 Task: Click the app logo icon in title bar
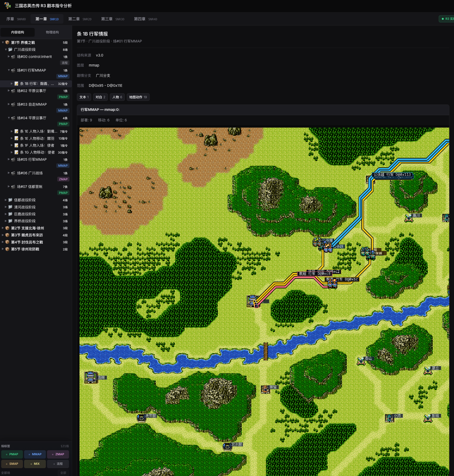pos(7,5)
